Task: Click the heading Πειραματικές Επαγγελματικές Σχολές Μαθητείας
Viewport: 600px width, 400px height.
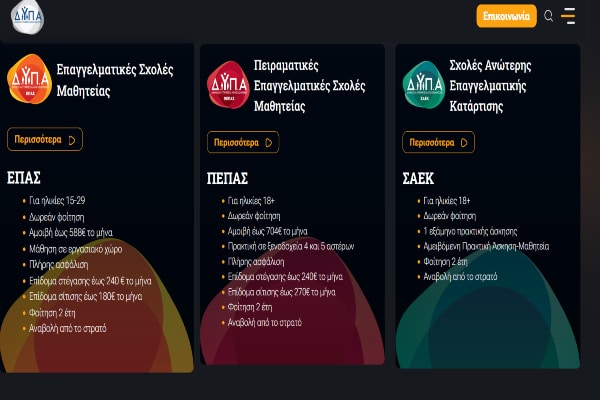Action: click(x=309, y=85)
